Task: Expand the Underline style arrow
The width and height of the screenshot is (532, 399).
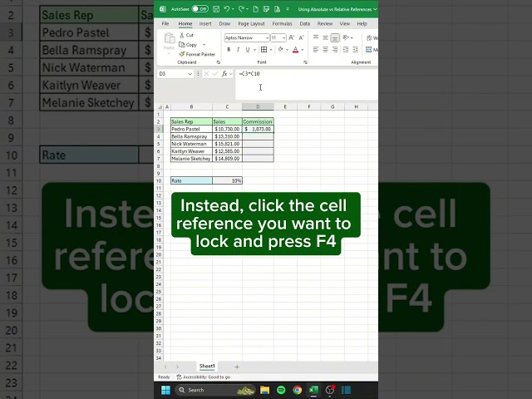Action: pos(254,50)
